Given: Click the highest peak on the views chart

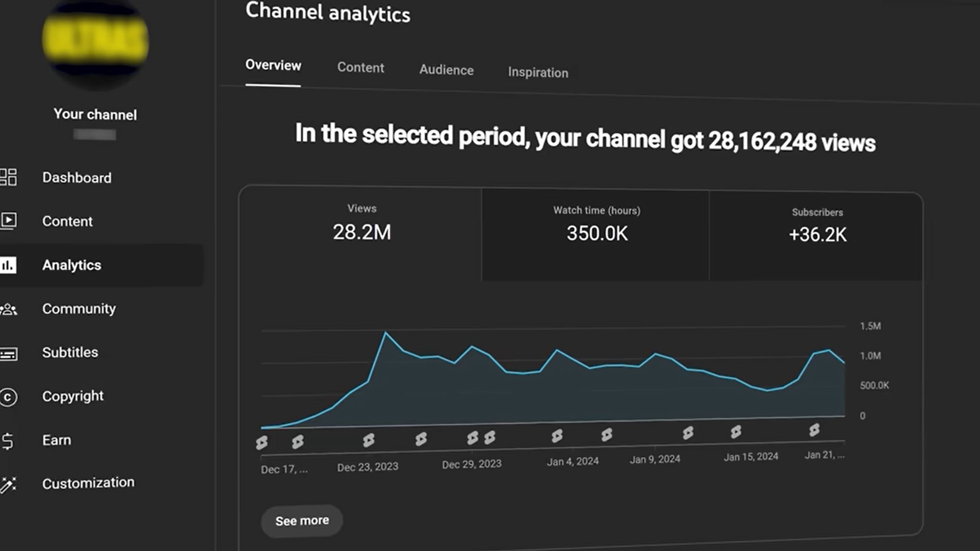Looking at the screenshot, I should click(x=385, y=333).
